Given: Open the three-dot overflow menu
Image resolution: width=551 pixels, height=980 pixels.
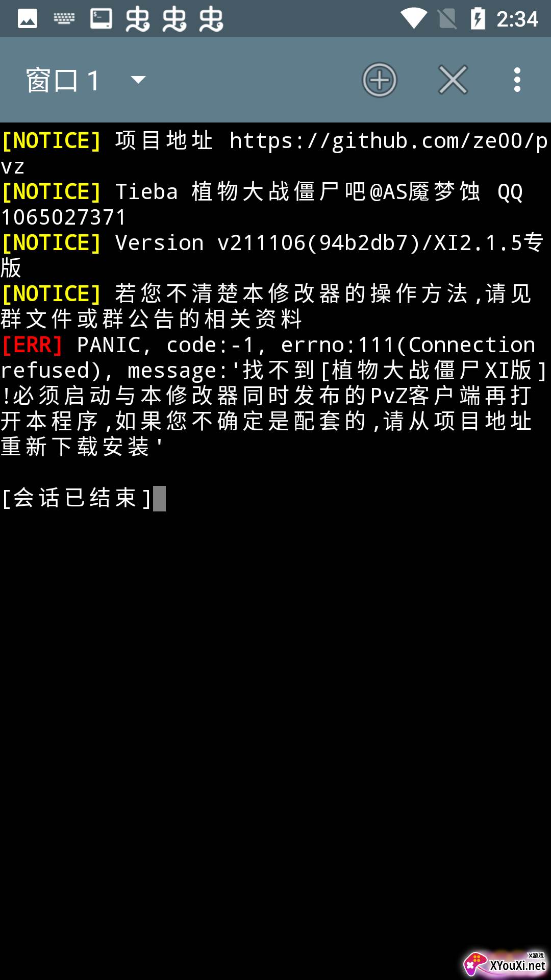Looking at the screenshot, I should [517, 80].
